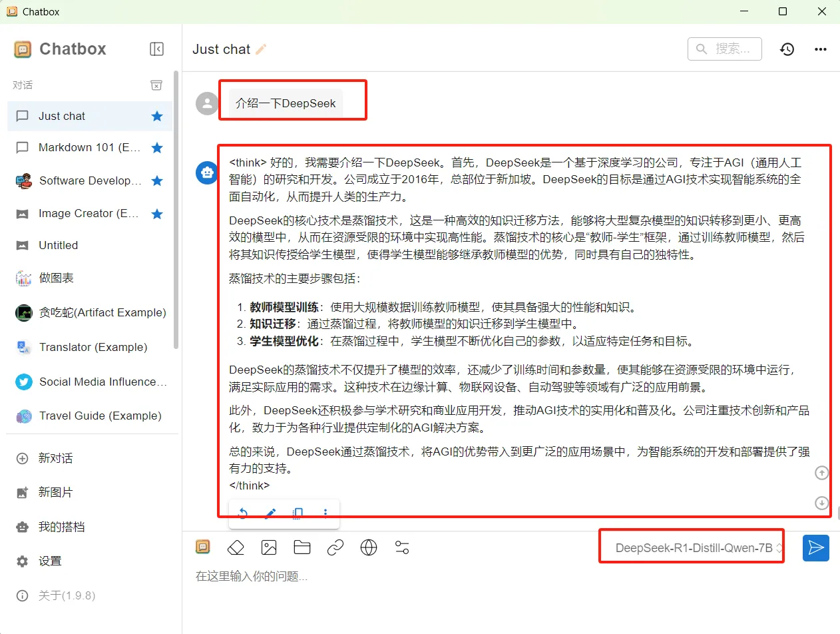
Task: Send message with the blue send button
Action: click(x=816, y=547)
